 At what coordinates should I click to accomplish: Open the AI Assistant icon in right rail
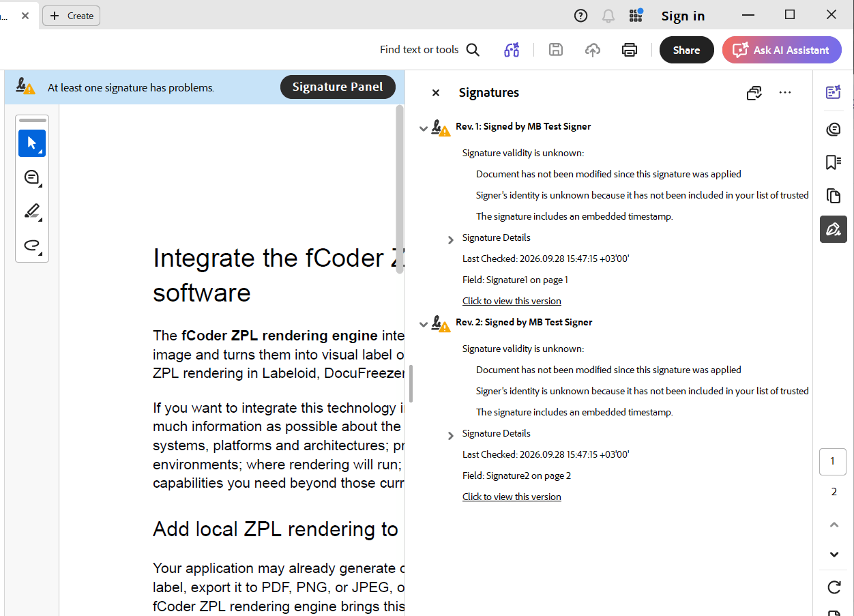click(833, 93)
